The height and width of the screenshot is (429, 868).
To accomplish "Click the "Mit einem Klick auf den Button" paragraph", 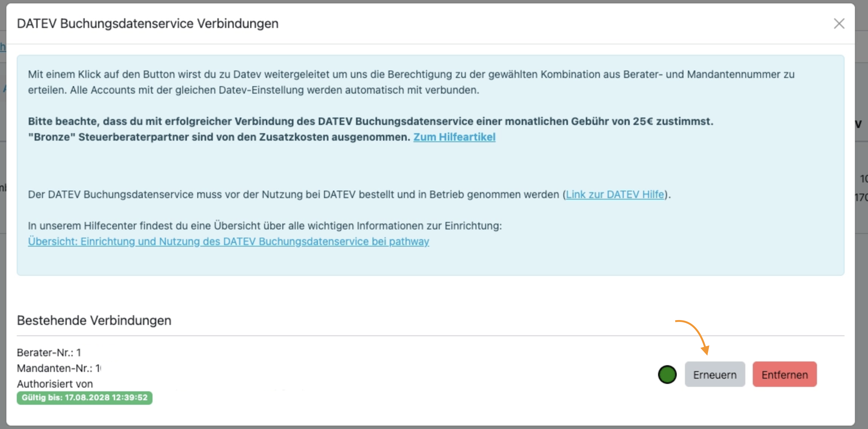I will (411, 82).
